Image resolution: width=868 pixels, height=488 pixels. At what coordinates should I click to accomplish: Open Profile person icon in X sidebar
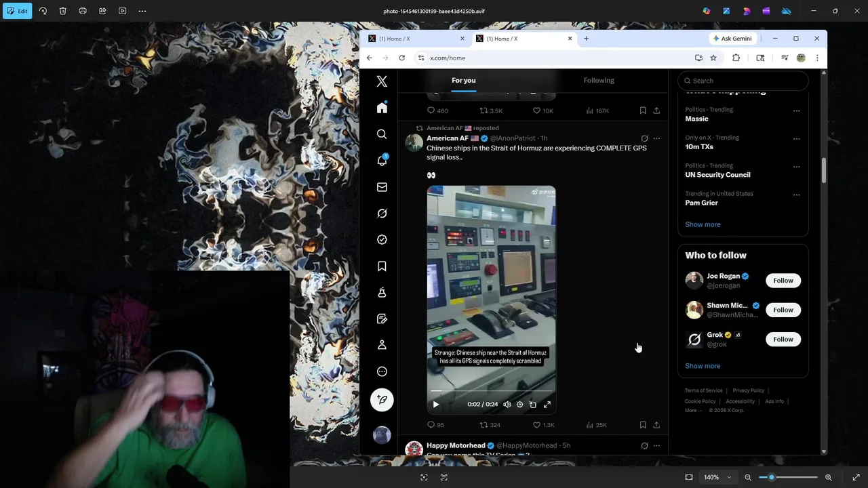(x=382, y=345)
